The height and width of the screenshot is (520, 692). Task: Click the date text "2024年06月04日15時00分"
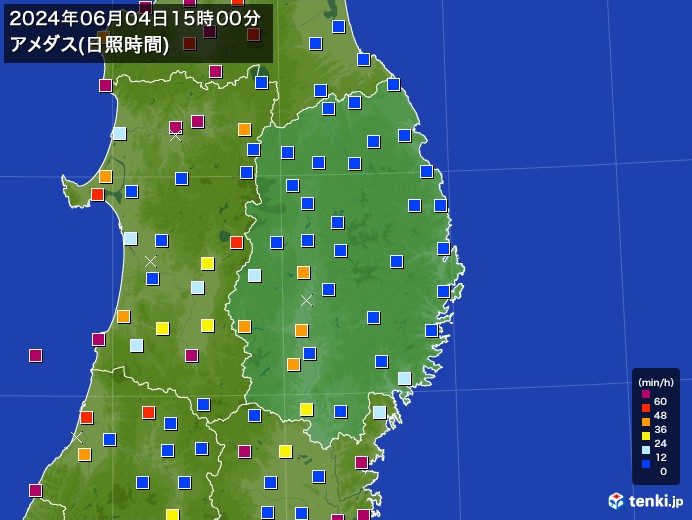135,19
